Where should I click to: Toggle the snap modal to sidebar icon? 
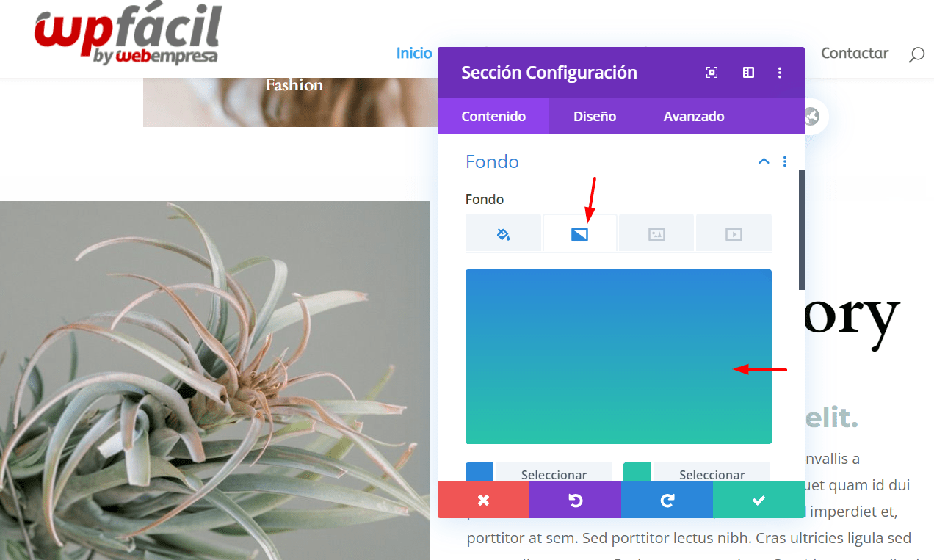pyautogui.click(x=748, y=73)
